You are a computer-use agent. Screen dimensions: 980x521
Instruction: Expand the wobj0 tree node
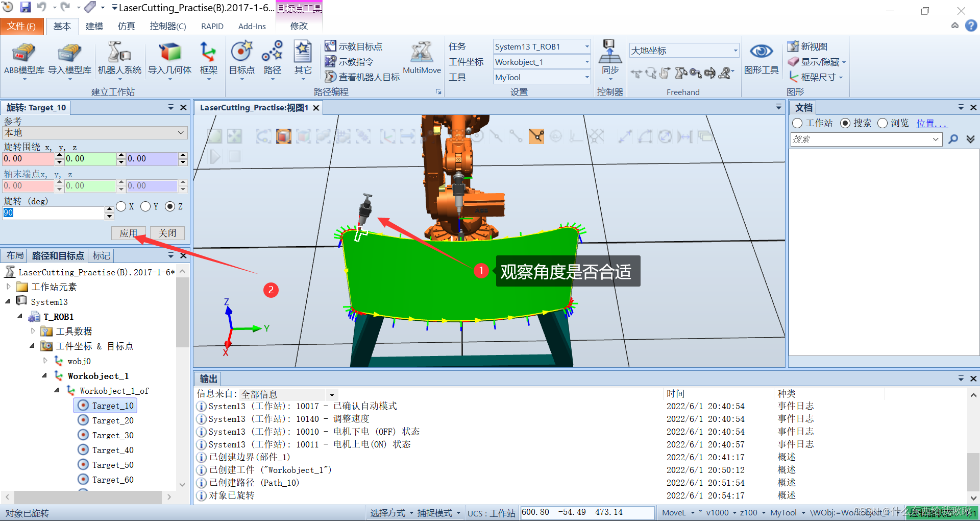pos(45,361)
